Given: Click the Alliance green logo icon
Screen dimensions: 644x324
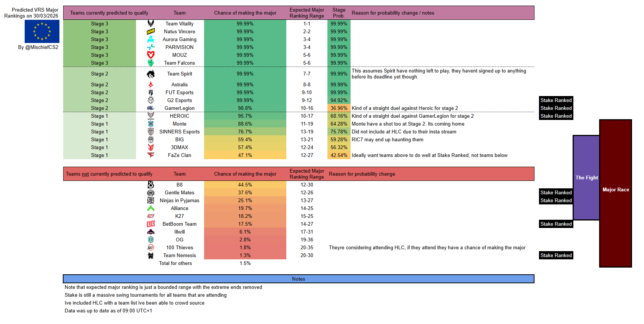Looking at the screenshot, I should (151, 208).
